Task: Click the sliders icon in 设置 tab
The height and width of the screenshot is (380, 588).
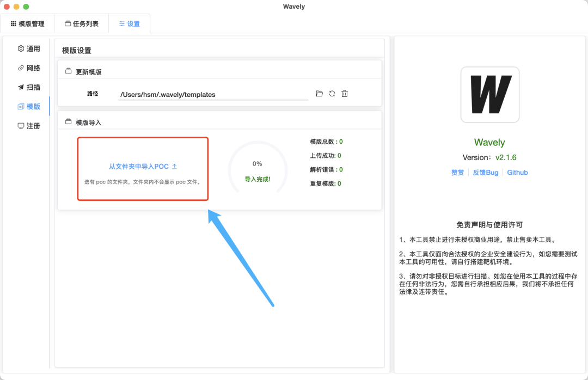Action: (x=122, y=23)
